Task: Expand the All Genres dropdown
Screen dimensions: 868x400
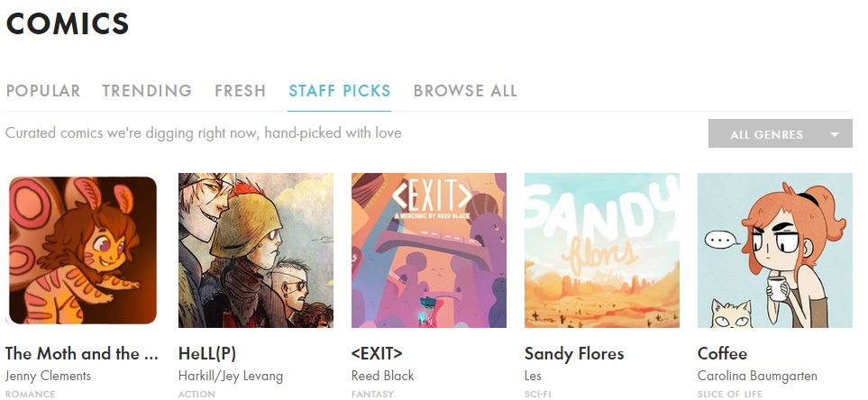Action: coord(780,134)
